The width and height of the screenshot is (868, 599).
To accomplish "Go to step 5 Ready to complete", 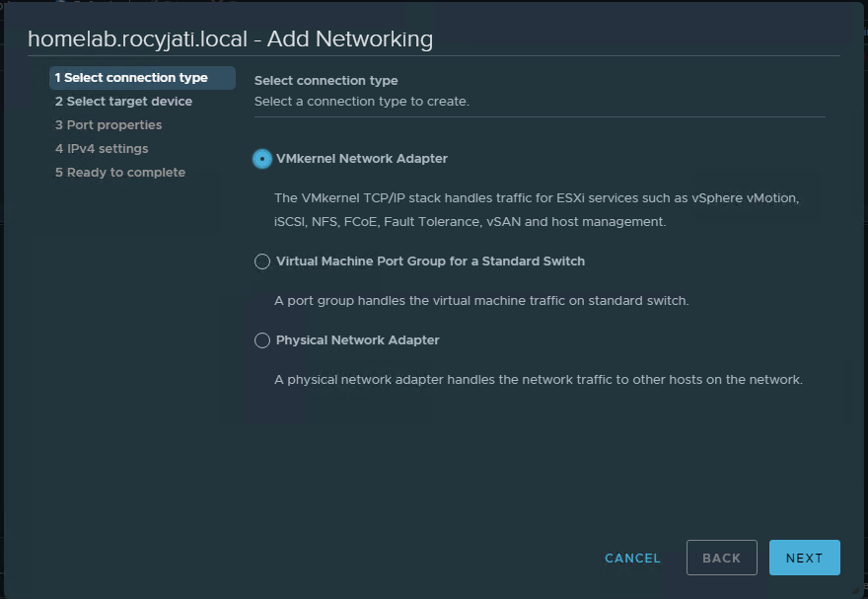I will pos(120,173).
